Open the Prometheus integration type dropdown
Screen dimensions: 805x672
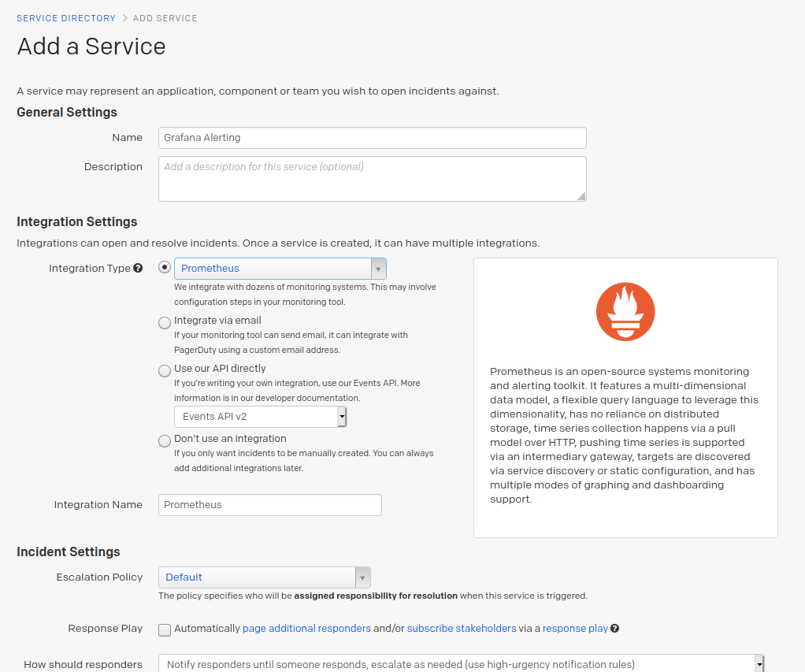pyautogui.click(x=280, y=269)
